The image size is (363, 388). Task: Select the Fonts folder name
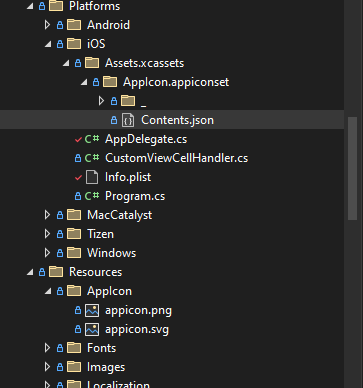point(101,348)
